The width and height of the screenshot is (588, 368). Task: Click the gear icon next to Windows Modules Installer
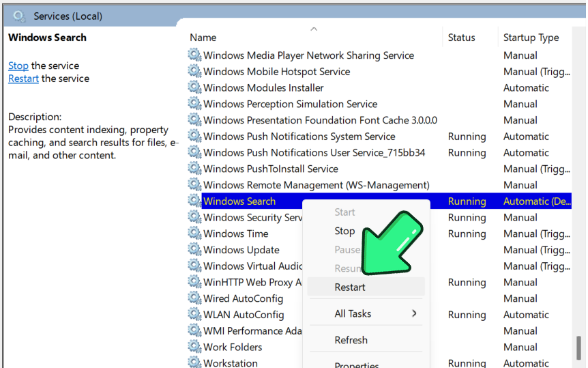pyautogui.click(x=194, y=87)
